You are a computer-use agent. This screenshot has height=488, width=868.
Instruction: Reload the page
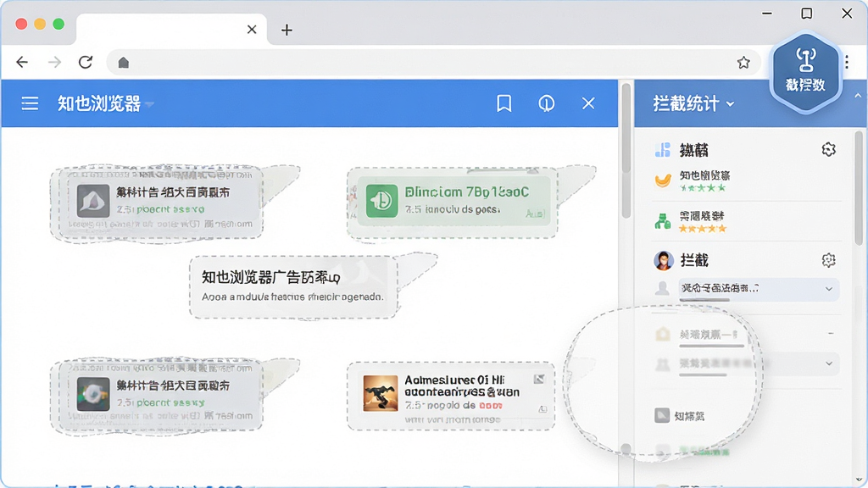point(86,62)
